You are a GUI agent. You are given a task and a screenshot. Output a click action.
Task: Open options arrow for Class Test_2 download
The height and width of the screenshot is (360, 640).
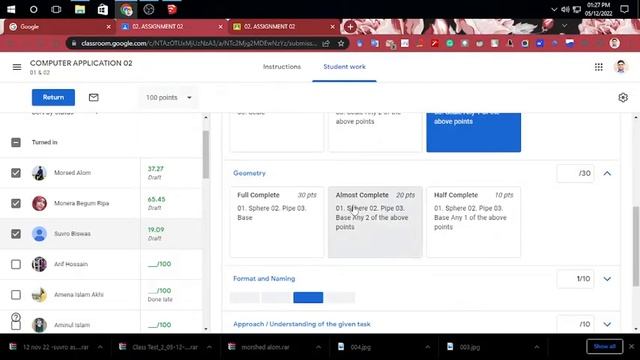[209, 347]
